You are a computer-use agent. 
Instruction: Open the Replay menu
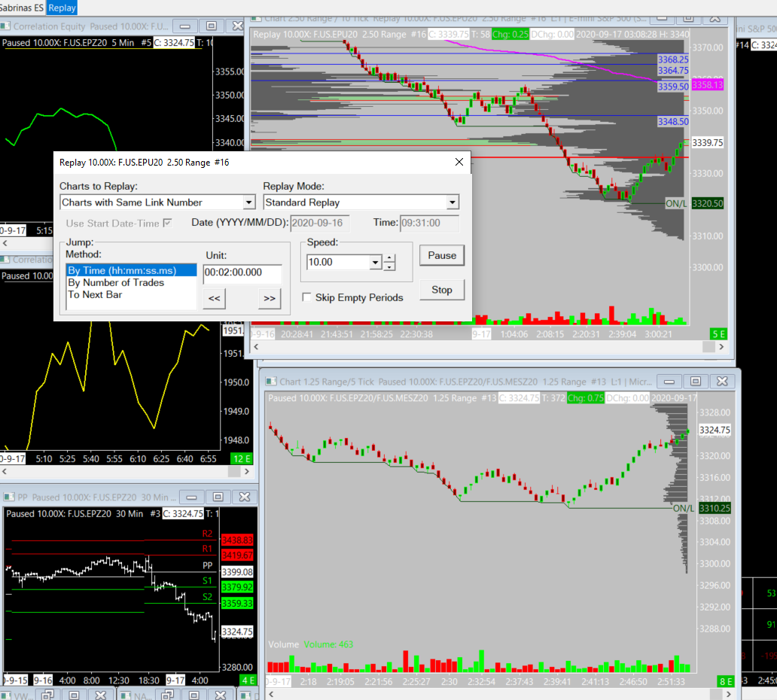tap(62, 8)
